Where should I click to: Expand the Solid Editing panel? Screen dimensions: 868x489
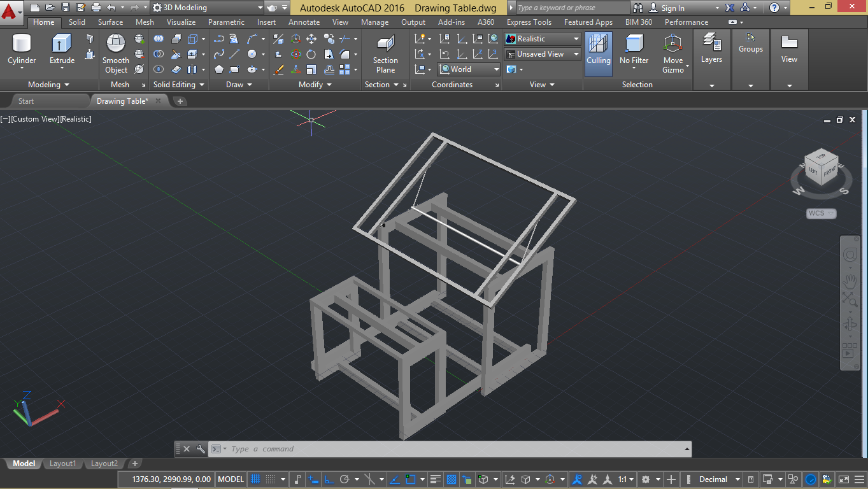(x=179, y=85)
